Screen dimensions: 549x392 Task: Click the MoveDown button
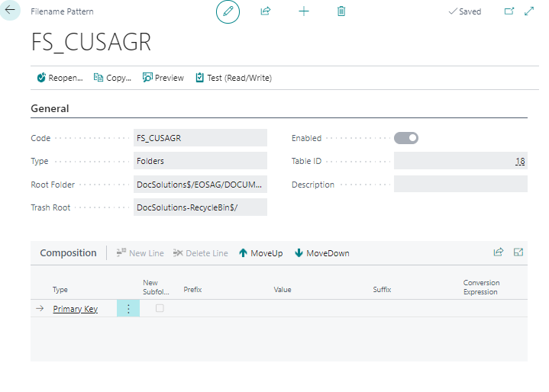(x=321, y=253)
